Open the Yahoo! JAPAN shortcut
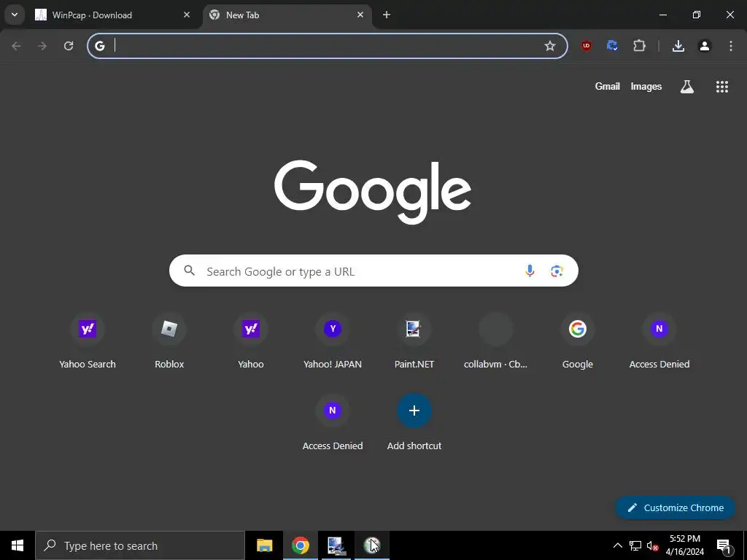 point(333,341)
